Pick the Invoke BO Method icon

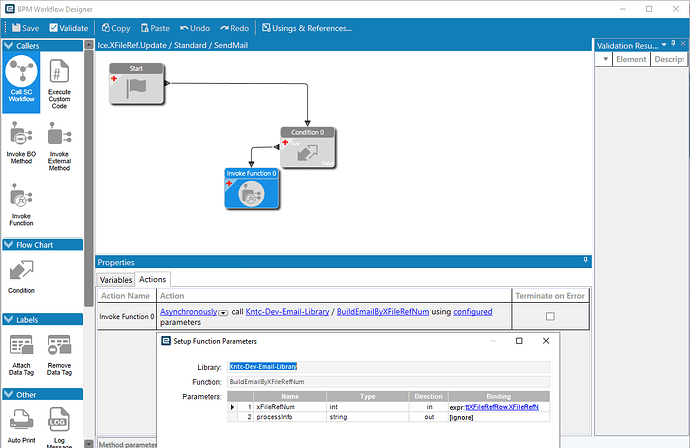coord(21,135)
